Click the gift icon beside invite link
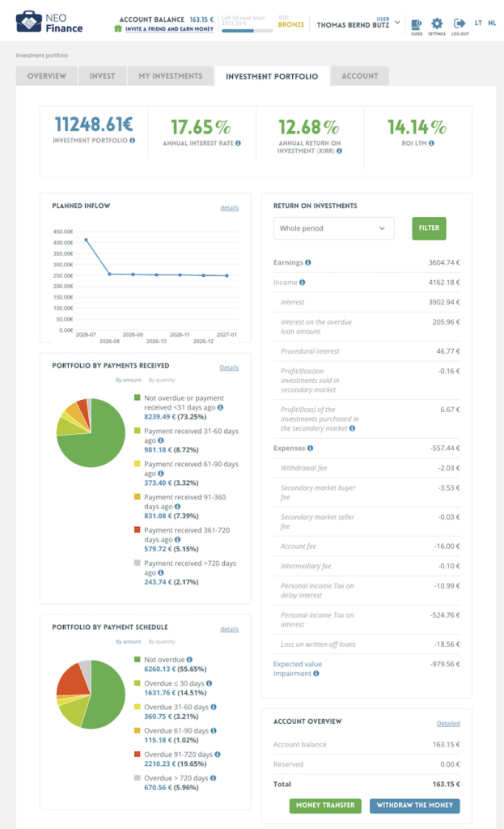The image size is (504, 829). pos(118,28)
